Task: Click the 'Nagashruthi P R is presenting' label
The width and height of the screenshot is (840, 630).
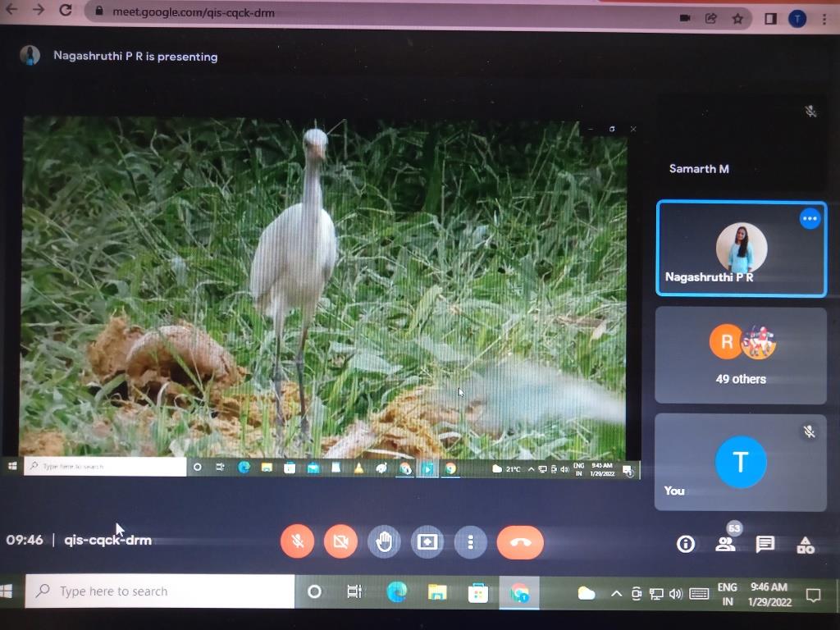Action: pos(135,57)
